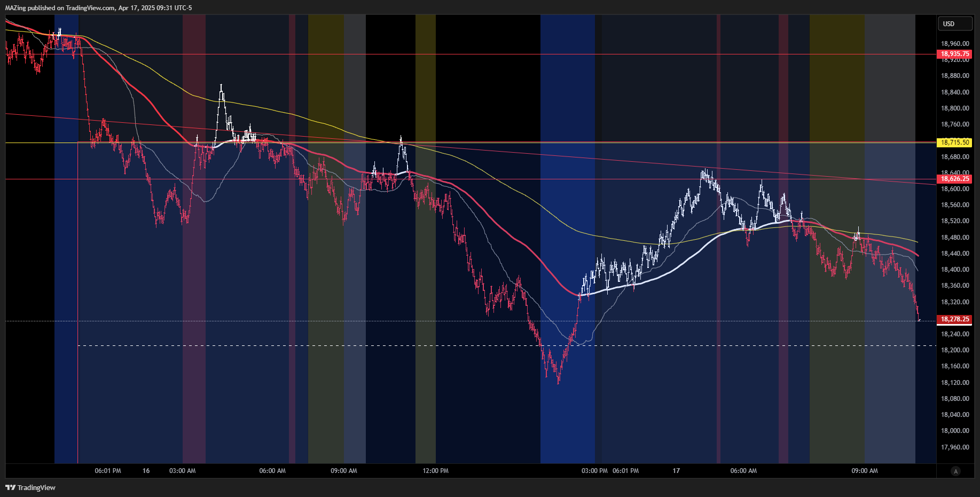This screenshot has height=497, width=980.
Task: Select the 18,626.25 red price label
Action: click(x=955, y=179)
